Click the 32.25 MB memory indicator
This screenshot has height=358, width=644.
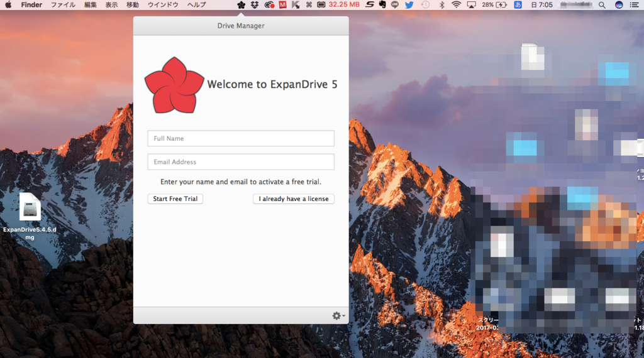point(344,4)
